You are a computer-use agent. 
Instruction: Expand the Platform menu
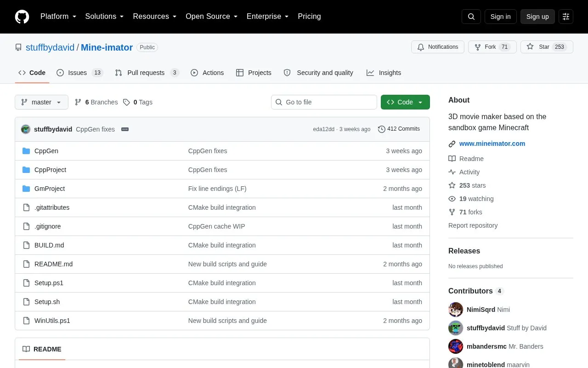[x=58, y=17]
